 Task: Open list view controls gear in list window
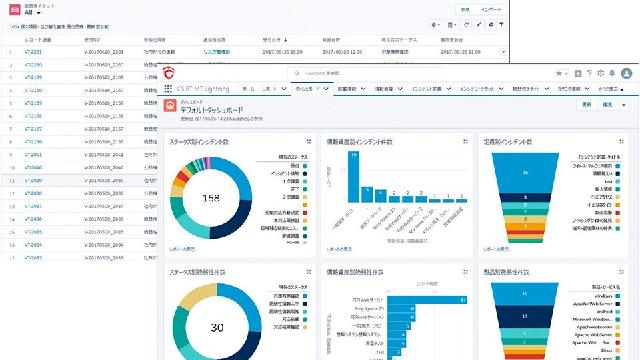tap(436, 25)
